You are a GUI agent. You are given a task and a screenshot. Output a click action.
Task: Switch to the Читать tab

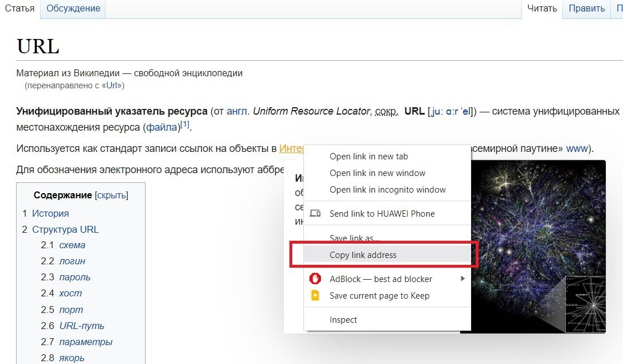point(542,9)
